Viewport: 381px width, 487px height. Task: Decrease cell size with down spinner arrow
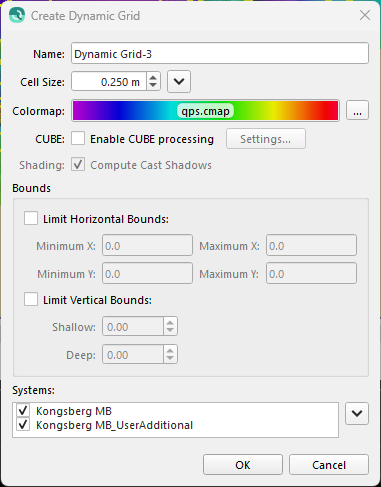pyautogui.click(x=153, y=85)
